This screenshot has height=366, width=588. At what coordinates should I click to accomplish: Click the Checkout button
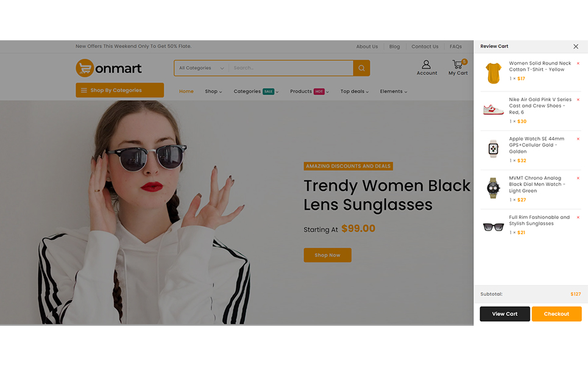coord(556,314)
